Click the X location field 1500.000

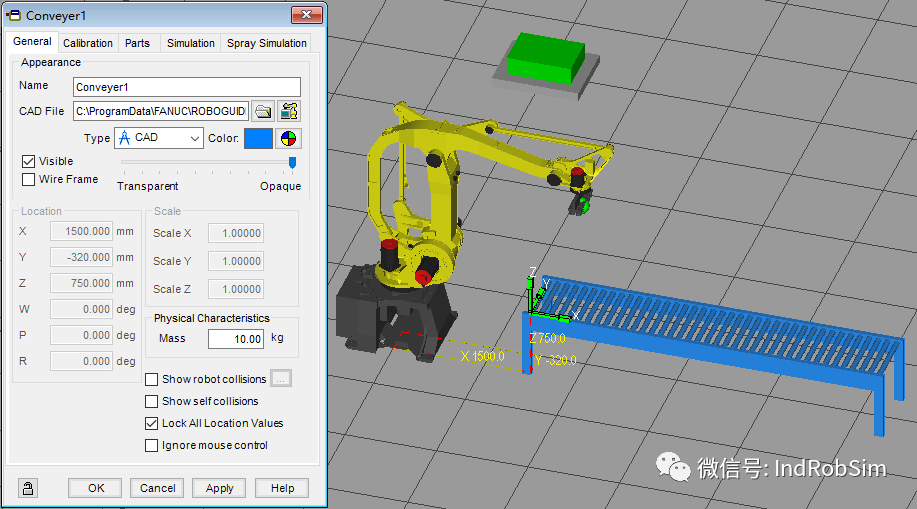click(81, 232)
